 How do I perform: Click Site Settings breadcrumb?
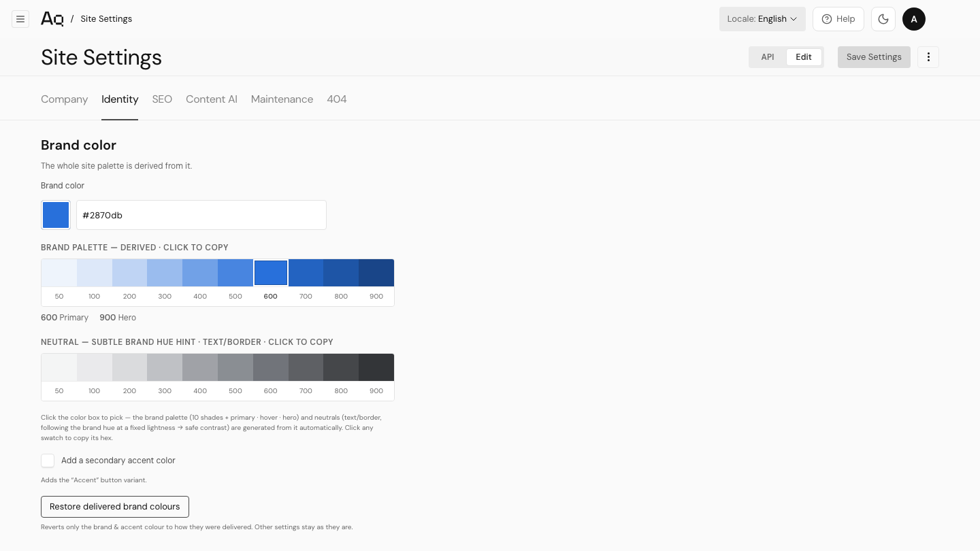tap(106, 19)
